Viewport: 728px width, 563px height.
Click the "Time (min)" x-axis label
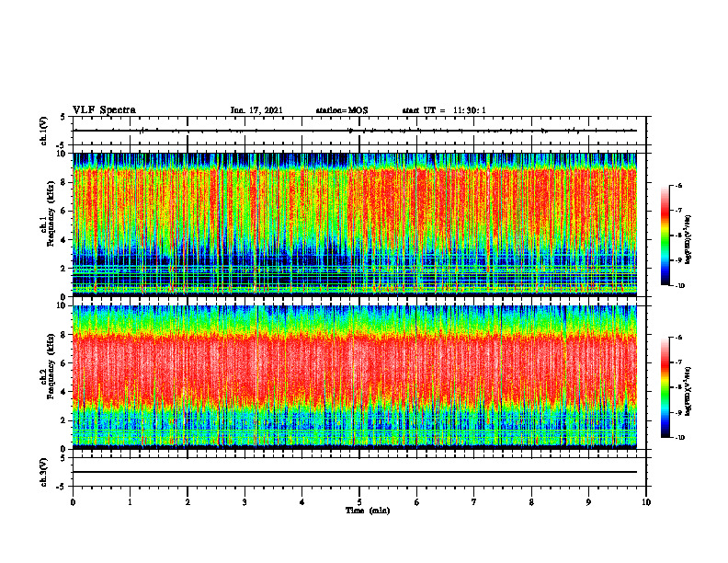[x=368, y=511]
